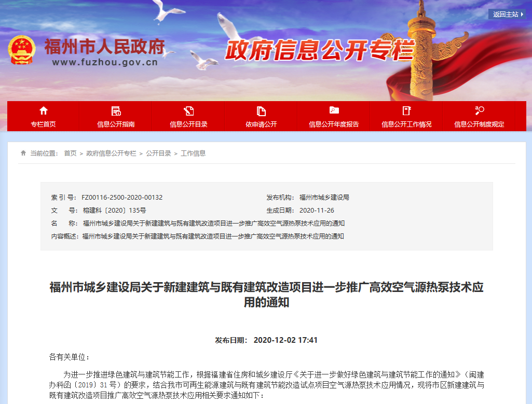Click the 信息公开目录 catalog icon
This screenshot has height=404, width=532.
click(188, 110)
